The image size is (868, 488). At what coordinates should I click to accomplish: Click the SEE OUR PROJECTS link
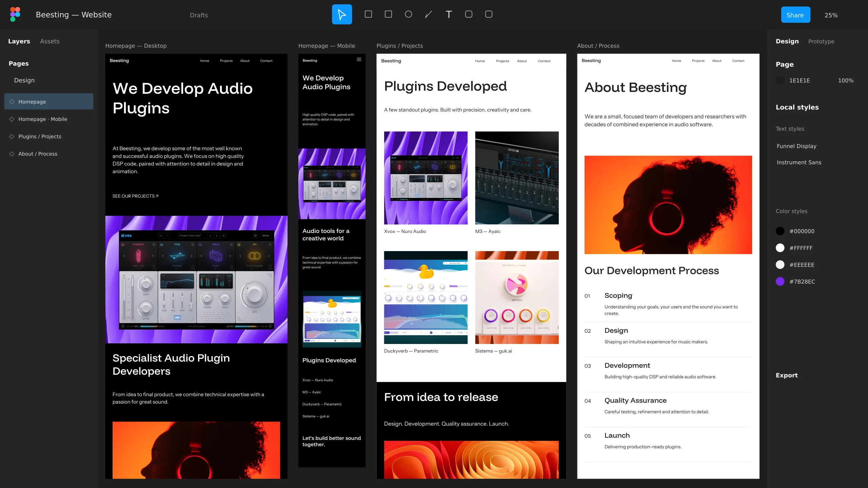(135, 196)
